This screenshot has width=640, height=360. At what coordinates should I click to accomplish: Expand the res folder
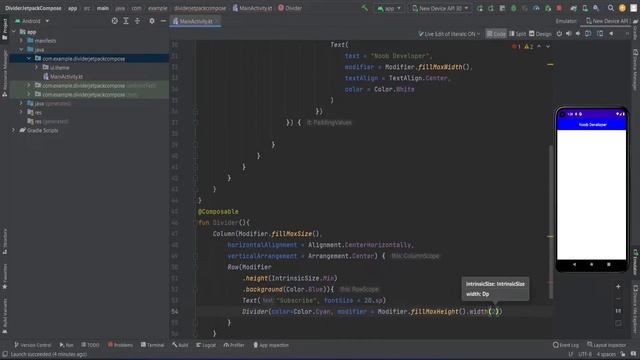coord(21,112)
